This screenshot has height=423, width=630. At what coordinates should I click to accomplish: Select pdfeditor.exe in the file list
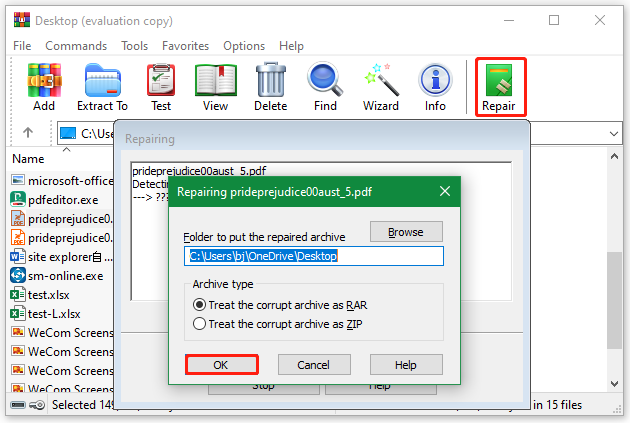58,199
